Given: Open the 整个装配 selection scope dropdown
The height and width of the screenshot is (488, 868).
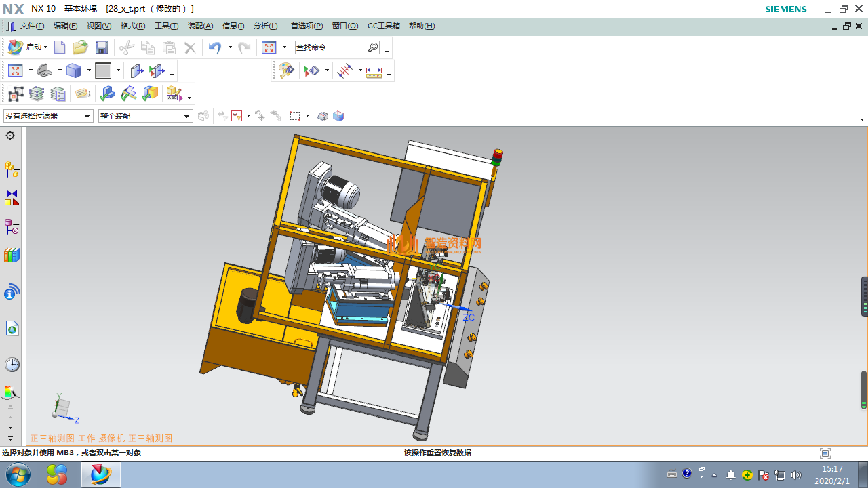Looking at the screenshot, I should pos(187,117).
